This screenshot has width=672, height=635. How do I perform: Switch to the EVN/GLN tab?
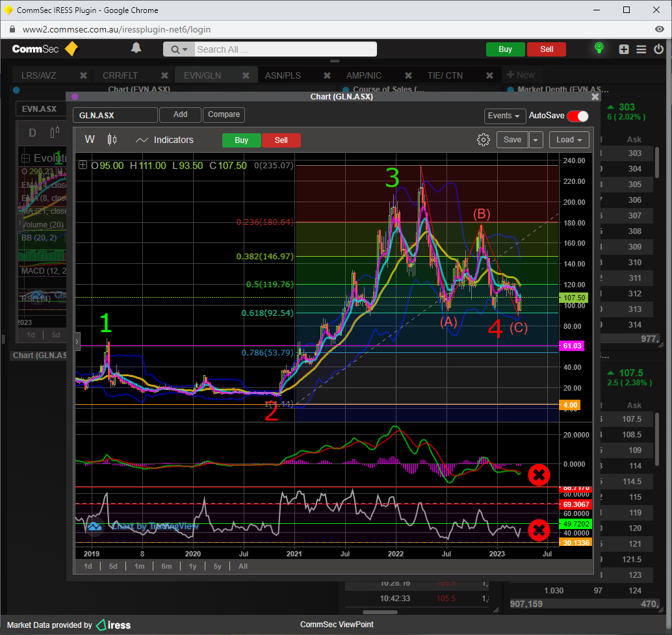click(203, 75)
